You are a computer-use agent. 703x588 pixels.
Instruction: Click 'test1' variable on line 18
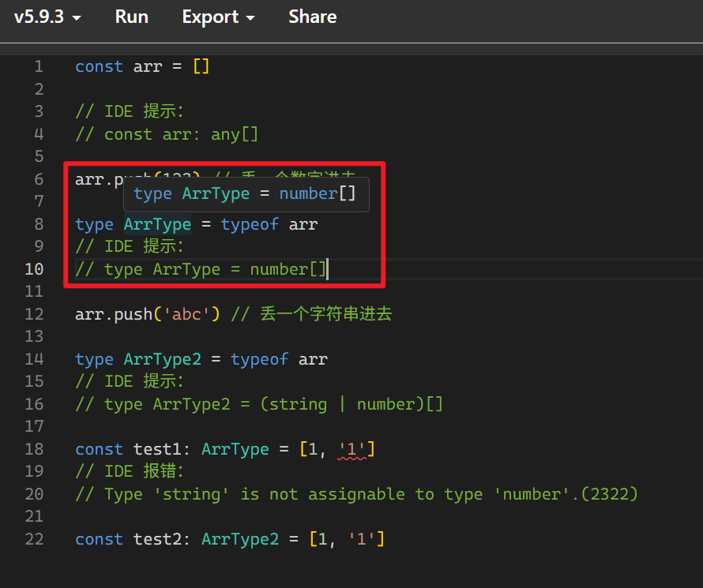click(x=157, y=449)
